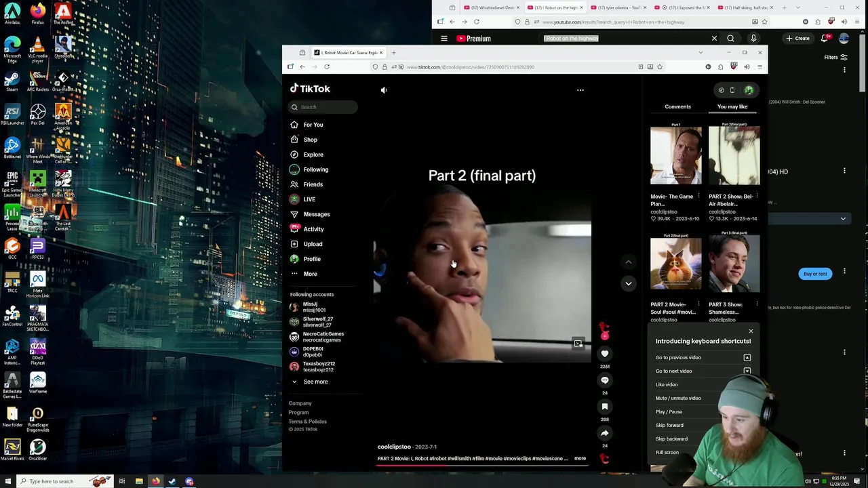Image resolution: width=868 pixels, height=488 pixels.
Task: Expand the More menu in sidebar
Action: click(x=310, y=274)
